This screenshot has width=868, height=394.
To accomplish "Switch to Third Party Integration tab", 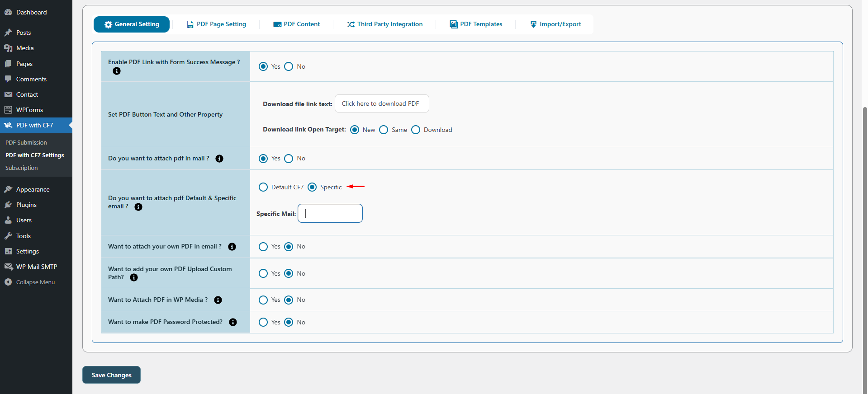I will (x=384, y=24).
